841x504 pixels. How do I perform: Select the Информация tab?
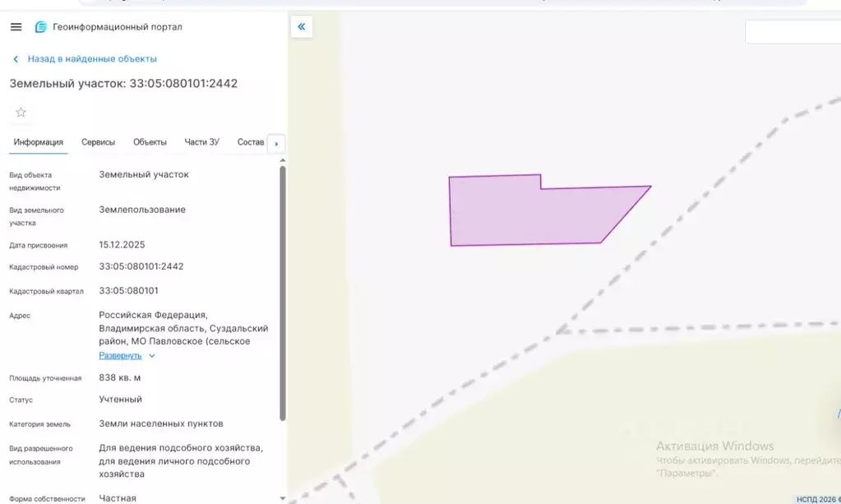38,142
